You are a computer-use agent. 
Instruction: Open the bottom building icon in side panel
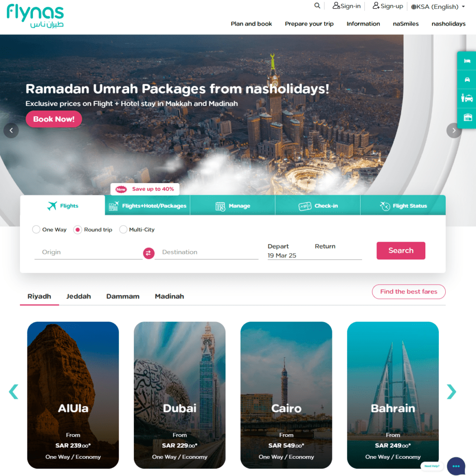[467, 117]
